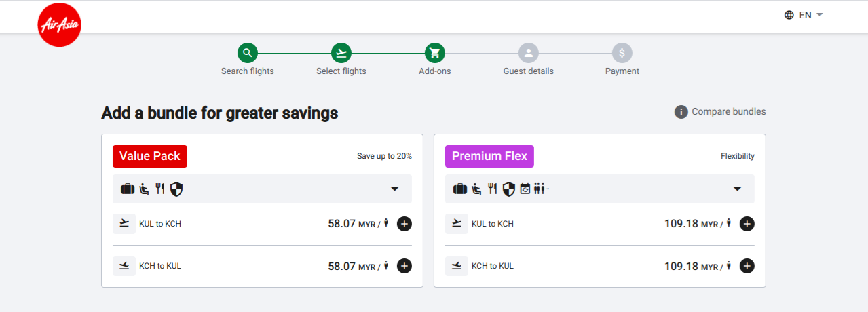The width and height of the screenshot is (868, 312).
Task: Add Premium Flex to KCH to KUL flight
Action: (747, 266)
